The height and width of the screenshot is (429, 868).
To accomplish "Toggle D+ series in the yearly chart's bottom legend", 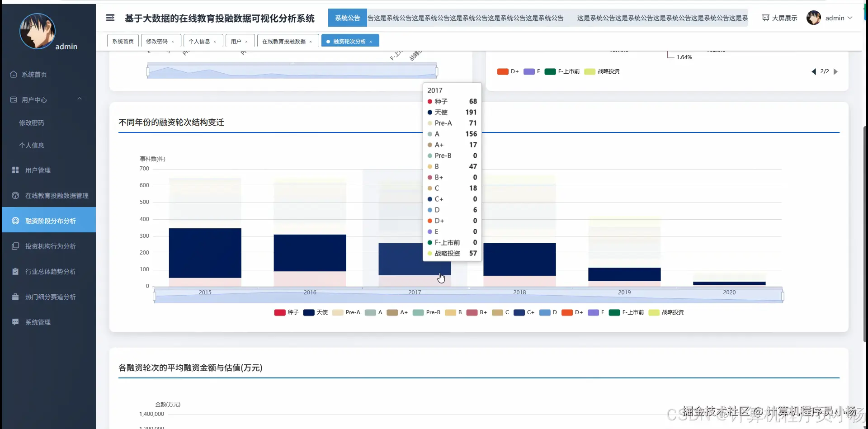I will click(572, 312).
